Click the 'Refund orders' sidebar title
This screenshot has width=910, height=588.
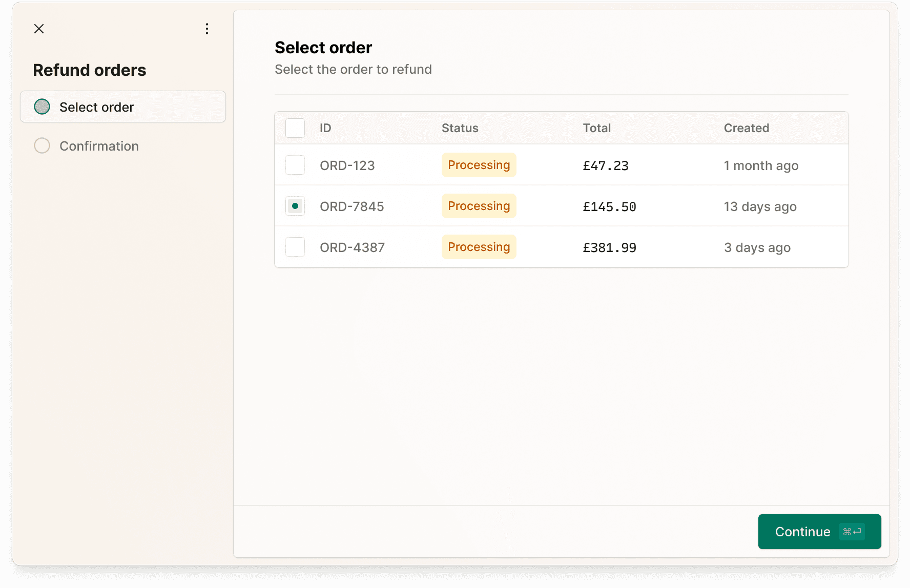tap(90, 70)
